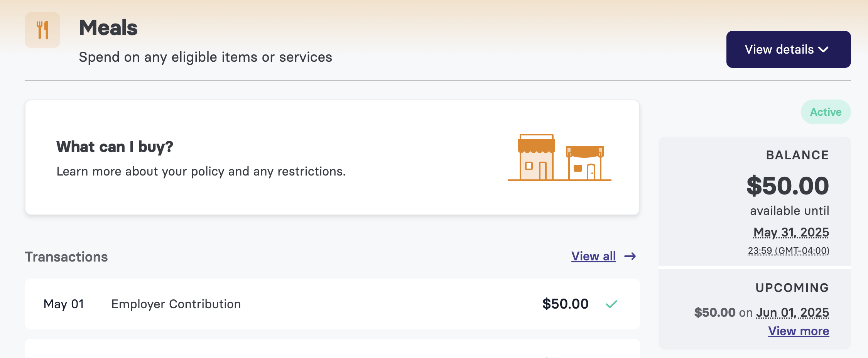Click the Meals fork and knife icon
Image resolution: width=868 pixels, height=358 pixels.
[42, 30]
